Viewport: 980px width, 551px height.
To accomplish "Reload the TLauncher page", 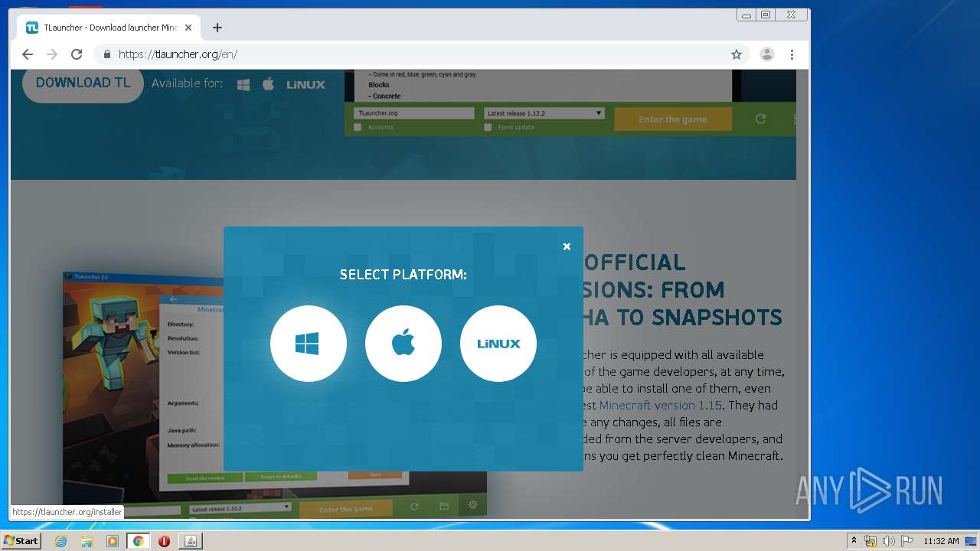I will pos(77,54).
